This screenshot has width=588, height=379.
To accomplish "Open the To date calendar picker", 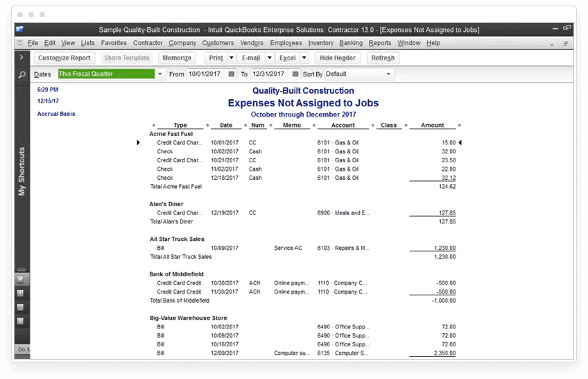I will [x=295, y=74].
